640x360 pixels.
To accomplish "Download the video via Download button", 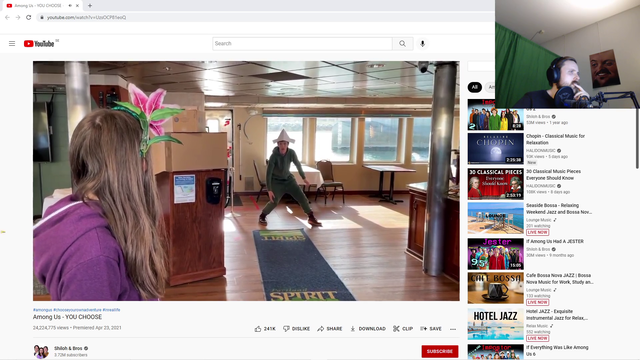I will coord(368,329).
